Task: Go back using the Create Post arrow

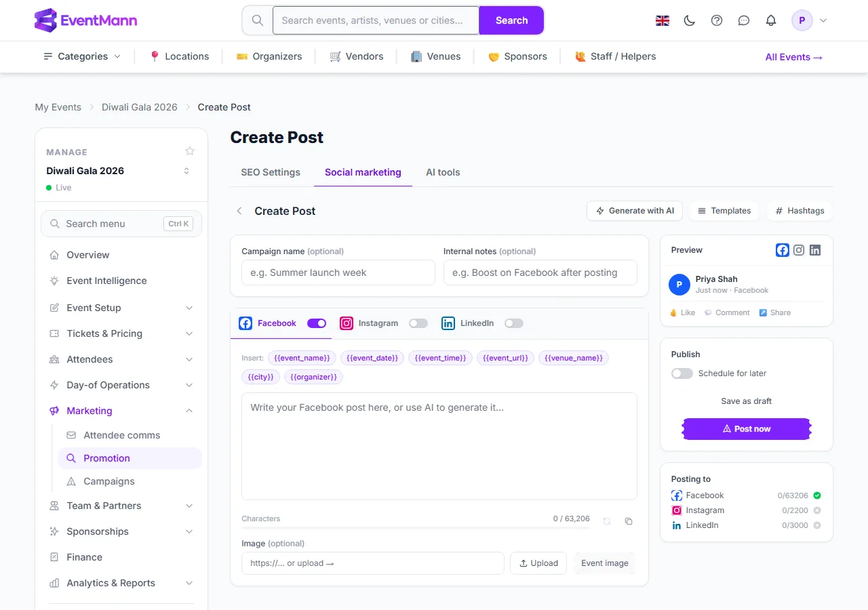Action: point(239,211)
